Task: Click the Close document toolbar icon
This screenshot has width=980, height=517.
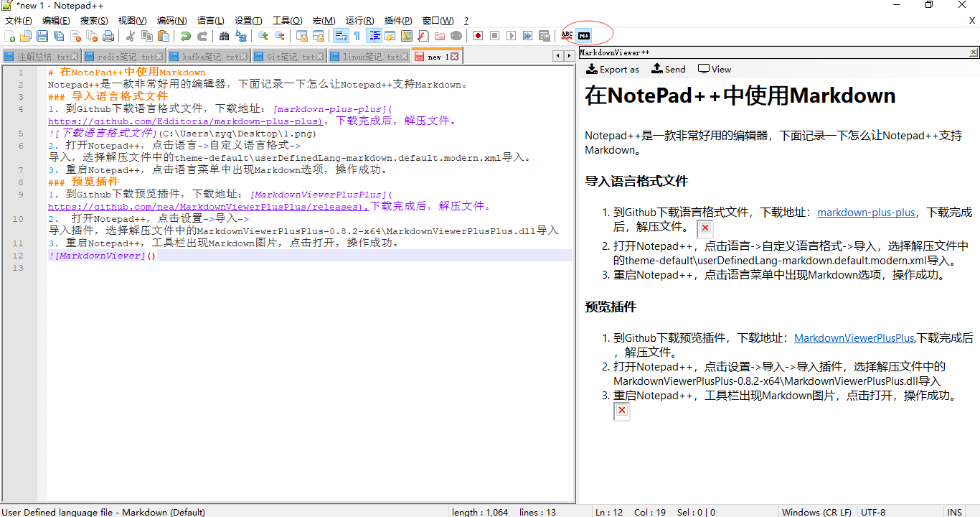Action: [x=75, y=35]
